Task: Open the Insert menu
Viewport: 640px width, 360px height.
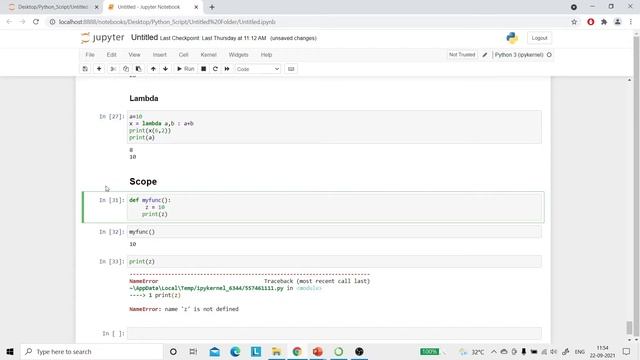Action: click(160, 55)
